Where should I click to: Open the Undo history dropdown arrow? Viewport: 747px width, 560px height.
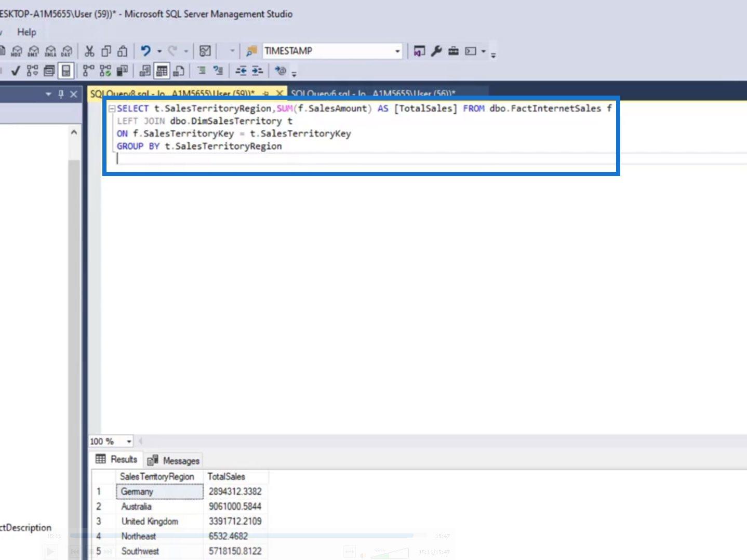pyautogui.click(x=159, y=51)
